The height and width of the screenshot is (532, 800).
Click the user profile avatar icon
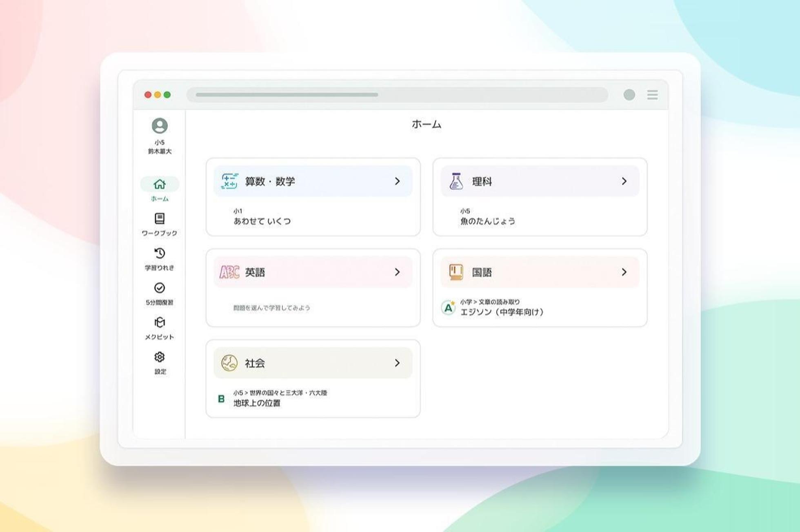[x=160, y=126]
